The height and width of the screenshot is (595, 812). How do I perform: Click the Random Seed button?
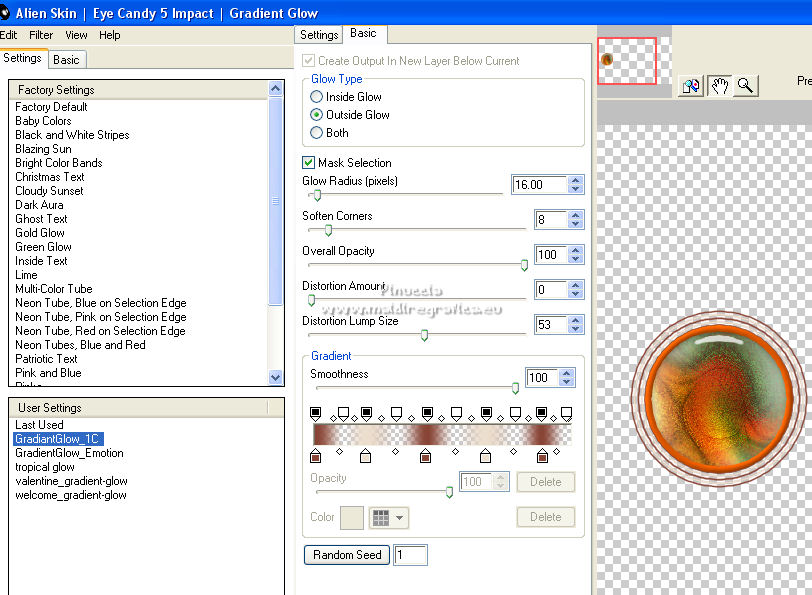click(347, 555)
